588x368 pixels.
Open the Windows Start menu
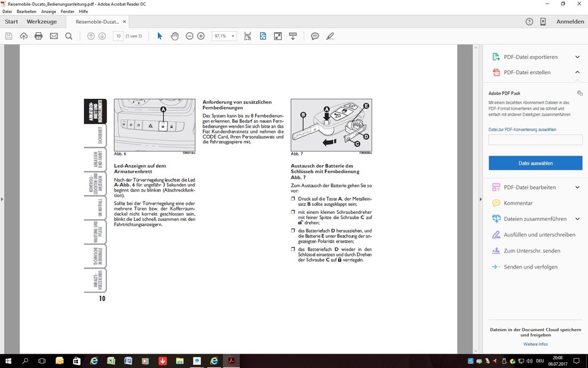(x=8, y=361)
